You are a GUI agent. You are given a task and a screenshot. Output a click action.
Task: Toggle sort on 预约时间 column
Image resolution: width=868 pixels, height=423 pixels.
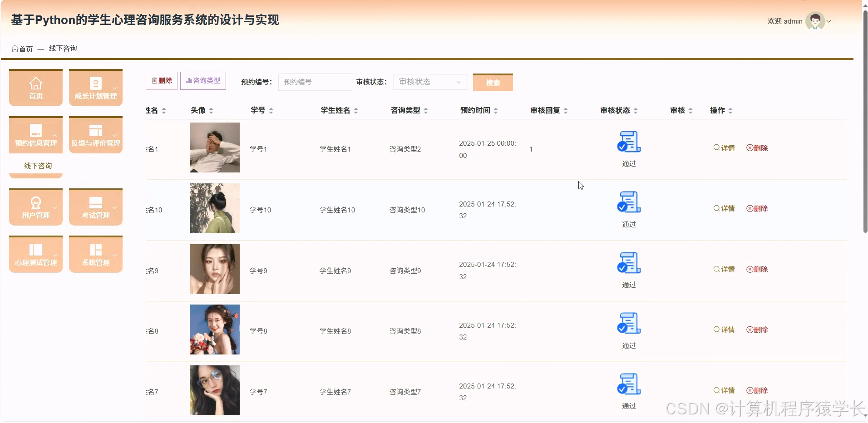pos(496,110)
